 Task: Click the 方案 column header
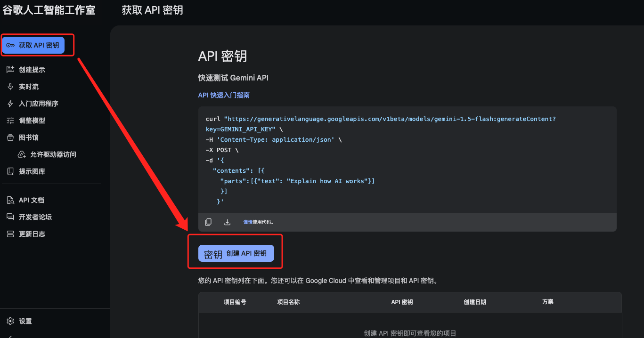tap(548, 302)
